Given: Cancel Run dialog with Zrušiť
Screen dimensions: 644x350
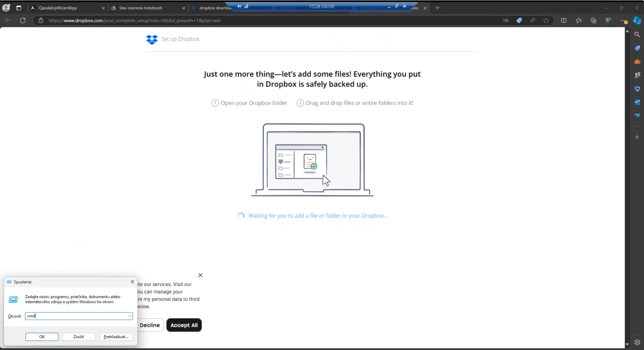Looking at the screenshot, I should pos(79,337).
